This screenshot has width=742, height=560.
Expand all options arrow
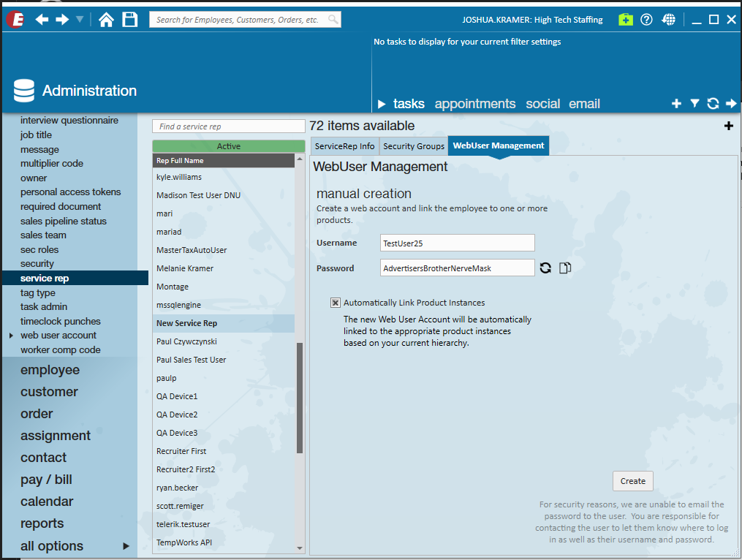[x=126, y=546]
